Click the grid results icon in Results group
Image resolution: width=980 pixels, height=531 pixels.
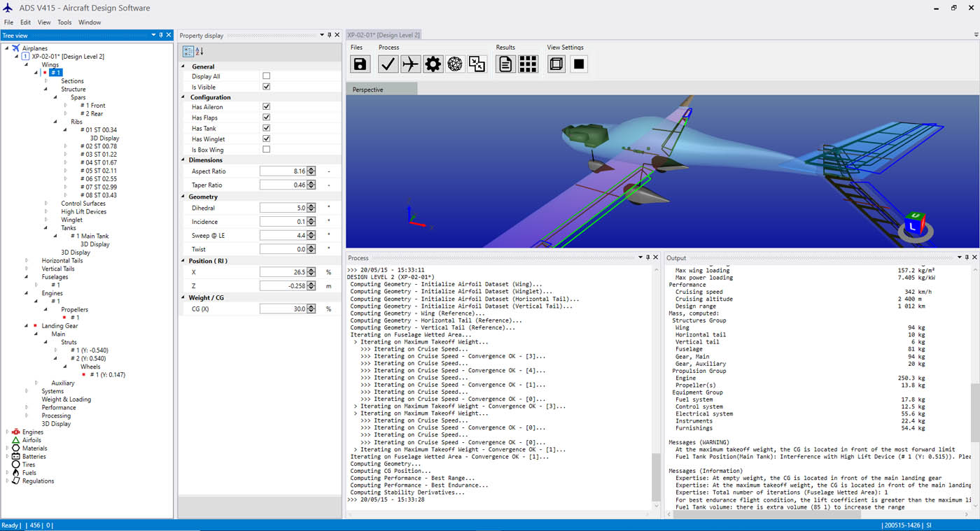528,64
